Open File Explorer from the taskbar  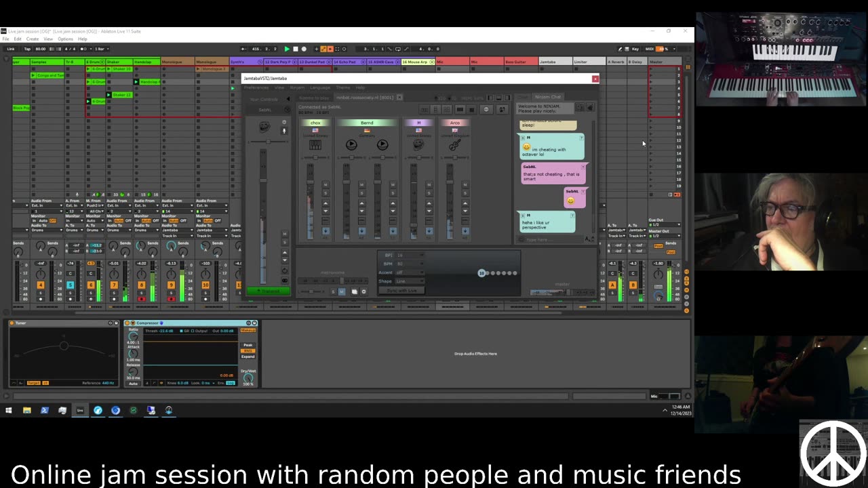[x=26, y=410]
